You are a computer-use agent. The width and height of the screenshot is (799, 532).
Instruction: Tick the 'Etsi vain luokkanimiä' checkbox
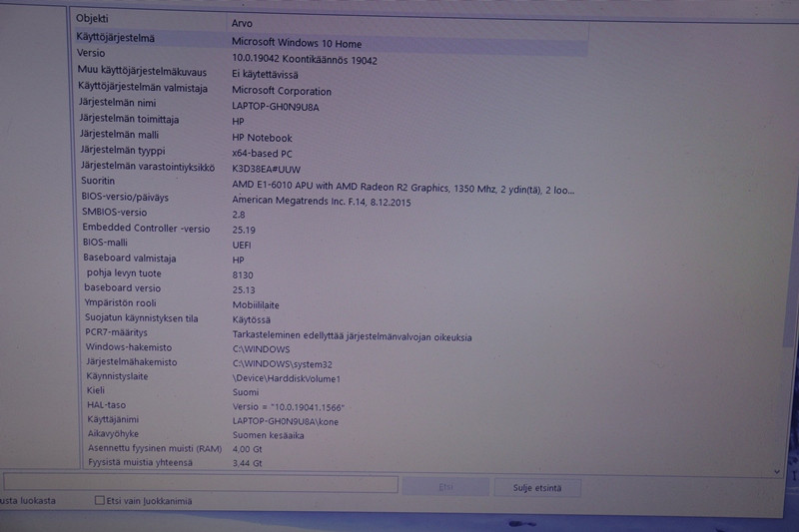point(99,500)
